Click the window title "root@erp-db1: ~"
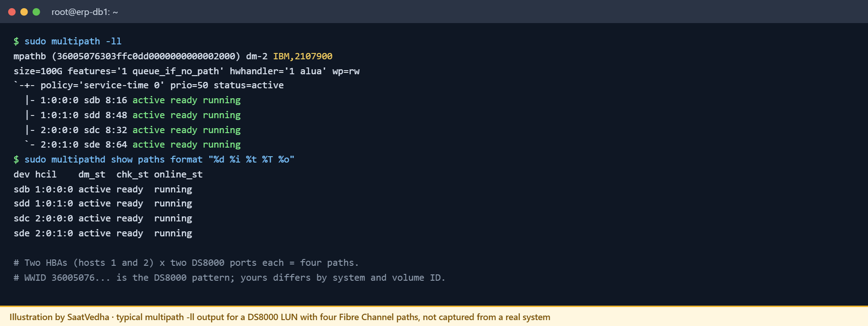Viewport: 868px width, 326px height. pos(85,12)
